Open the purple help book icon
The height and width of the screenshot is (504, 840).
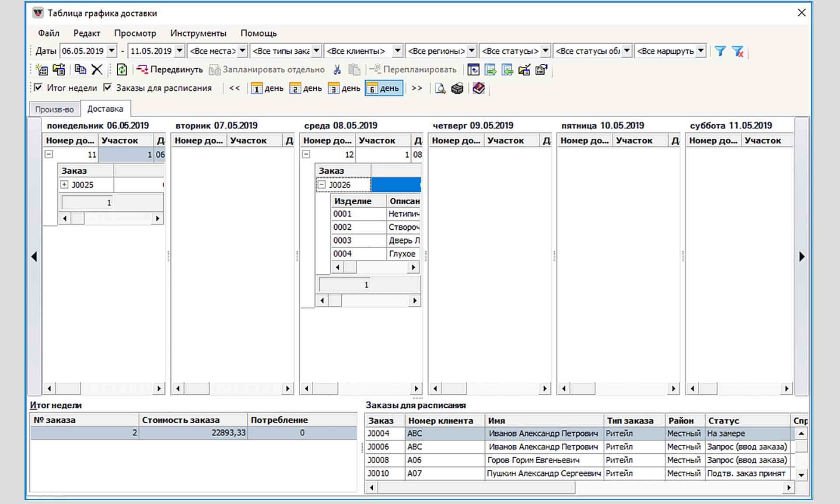pyautogui.click(x=479, y=88)
